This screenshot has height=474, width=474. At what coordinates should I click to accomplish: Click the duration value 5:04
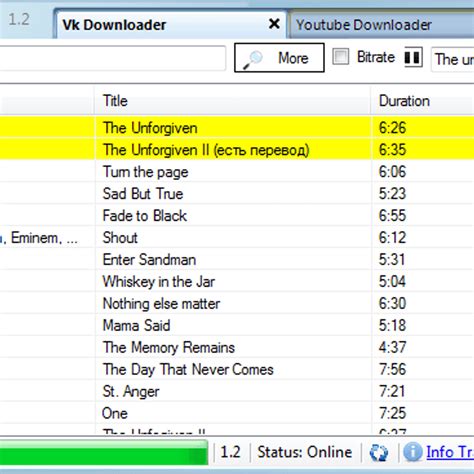point(392,282)
